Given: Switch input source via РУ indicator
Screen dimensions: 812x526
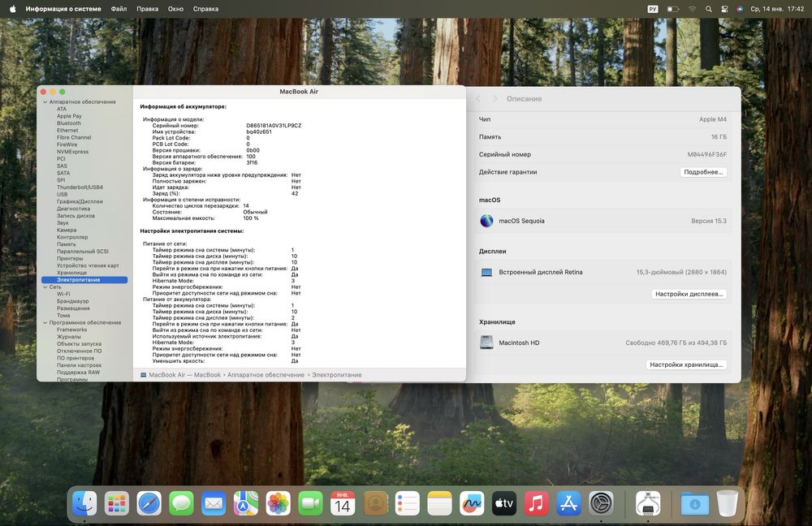Looking at the screenshot, I should pyautogui.click(x=653, y=9).
